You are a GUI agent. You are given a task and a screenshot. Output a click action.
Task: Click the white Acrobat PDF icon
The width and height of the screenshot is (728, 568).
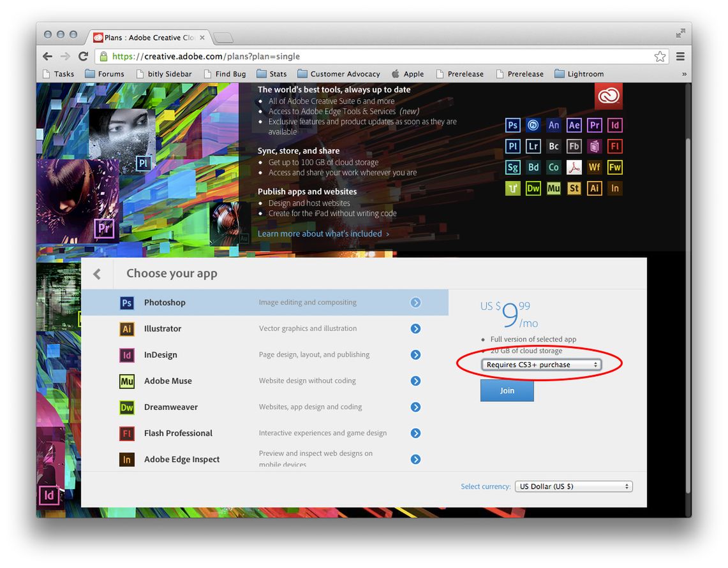[574, 167]
